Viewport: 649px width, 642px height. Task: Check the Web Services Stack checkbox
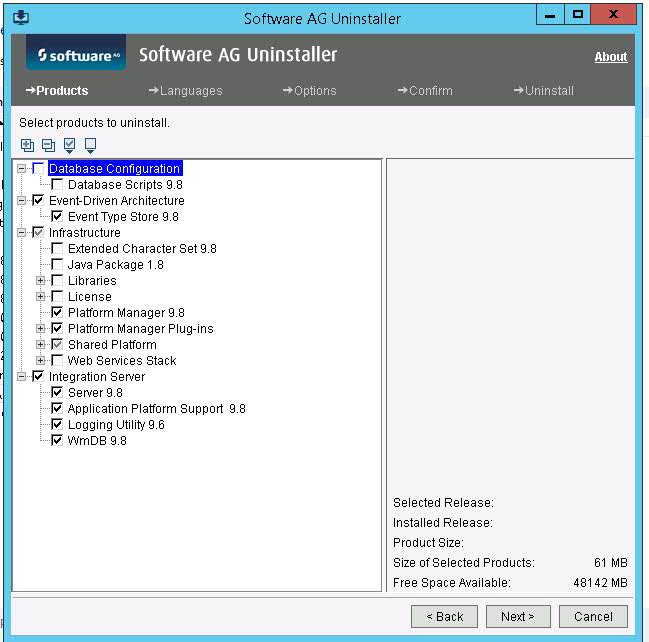click(57, 361)
